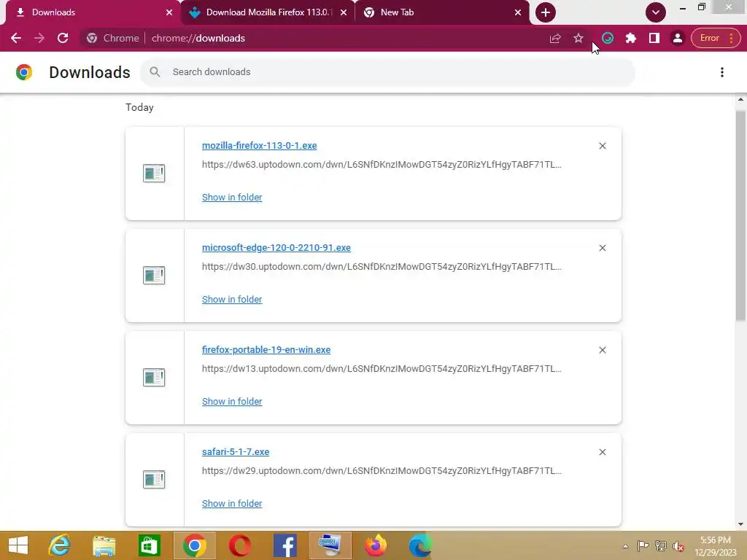
Task: Open the Extensions puzzle icon
Action: 631,38
